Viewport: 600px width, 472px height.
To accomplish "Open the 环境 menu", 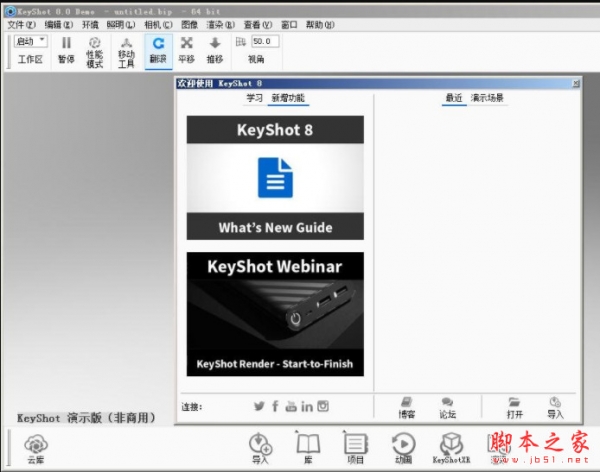I will coord(90,25).
